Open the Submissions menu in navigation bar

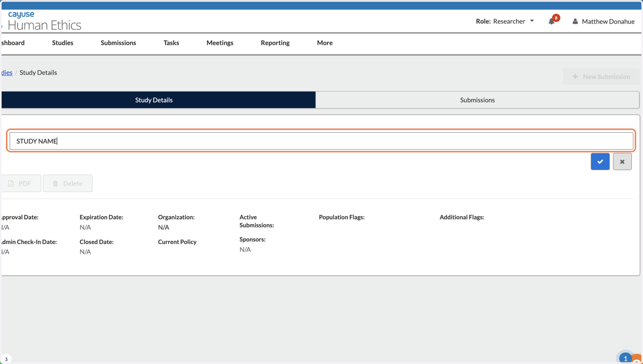pyautogui.click(x=118, y=43)
